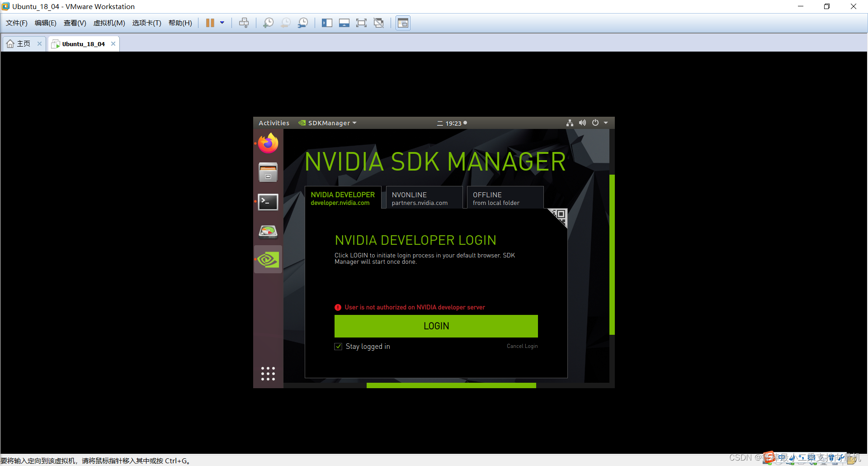Open Terminal from the dock
This screenshot has height=466, width=868.
[268, 202]
